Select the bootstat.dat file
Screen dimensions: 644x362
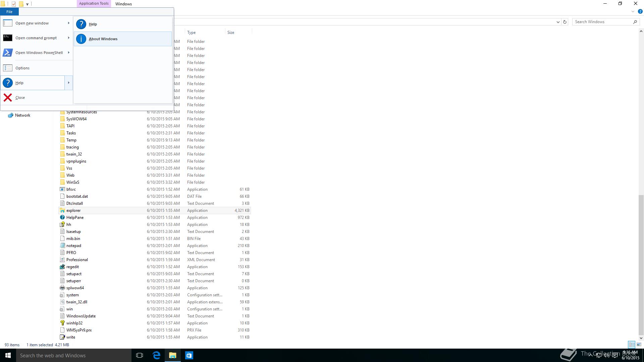(x=77, y=196)
